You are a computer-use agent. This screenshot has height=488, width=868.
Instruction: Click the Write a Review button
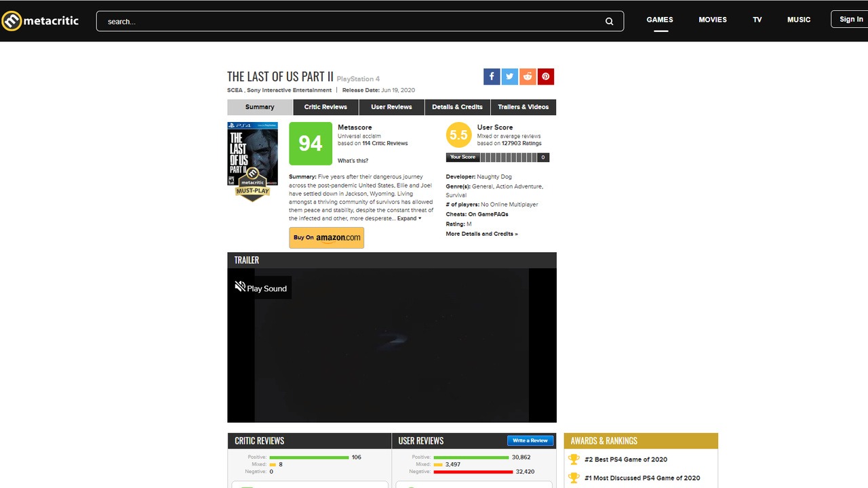point(530,441)
